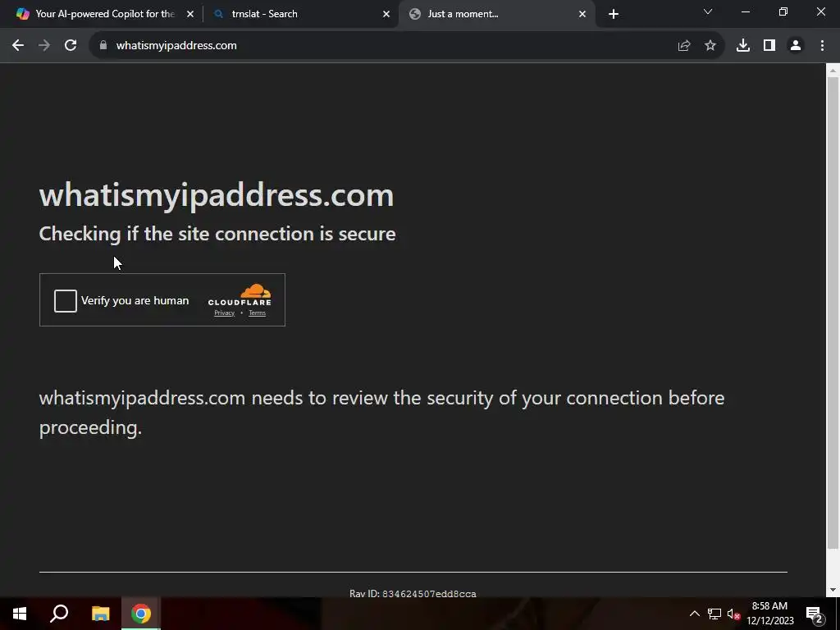
Task: Open the notification center
Action: [x=815, y=614]
